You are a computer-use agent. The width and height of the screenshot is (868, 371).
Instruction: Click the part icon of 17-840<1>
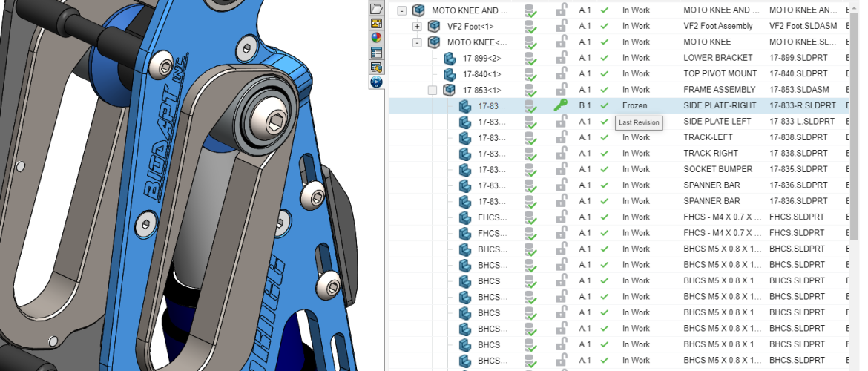pos(450,74)
